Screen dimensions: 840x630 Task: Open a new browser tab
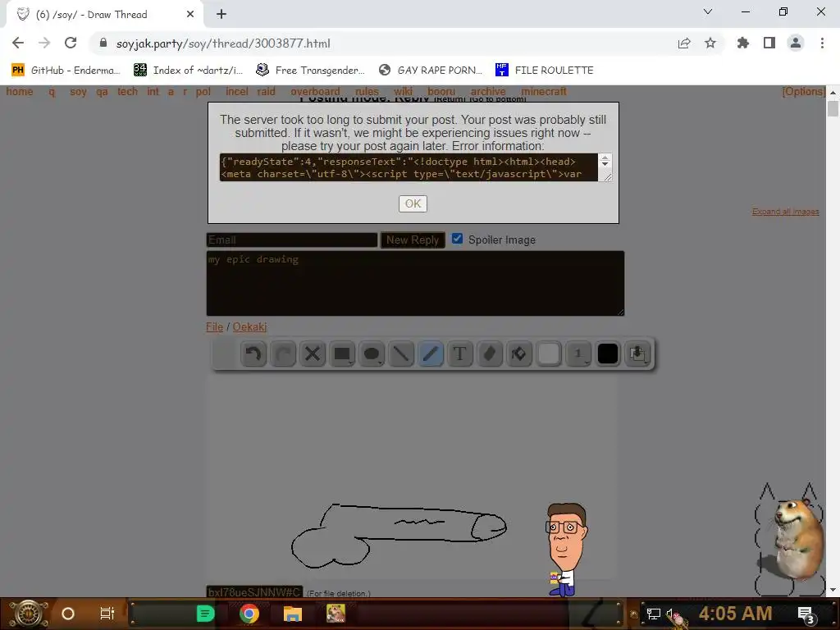tap(221, 15)
